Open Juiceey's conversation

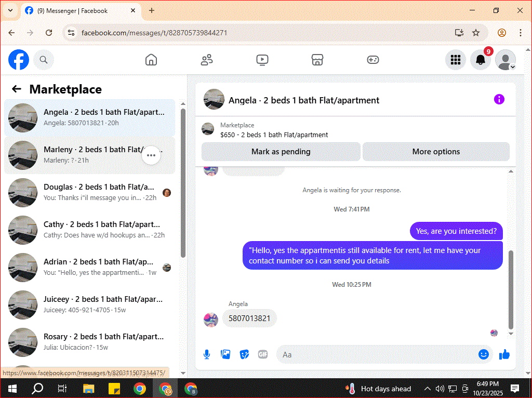(x=90, y=304)
